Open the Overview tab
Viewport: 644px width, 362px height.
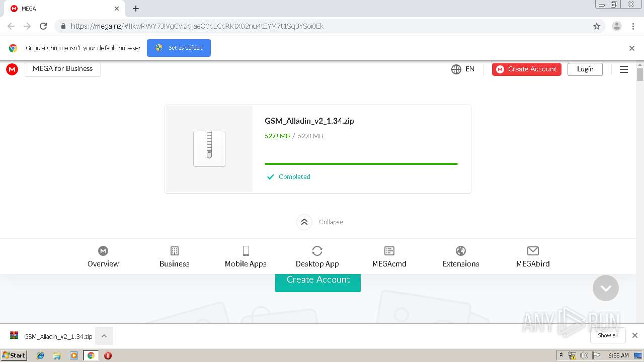[x=103, y=256]
